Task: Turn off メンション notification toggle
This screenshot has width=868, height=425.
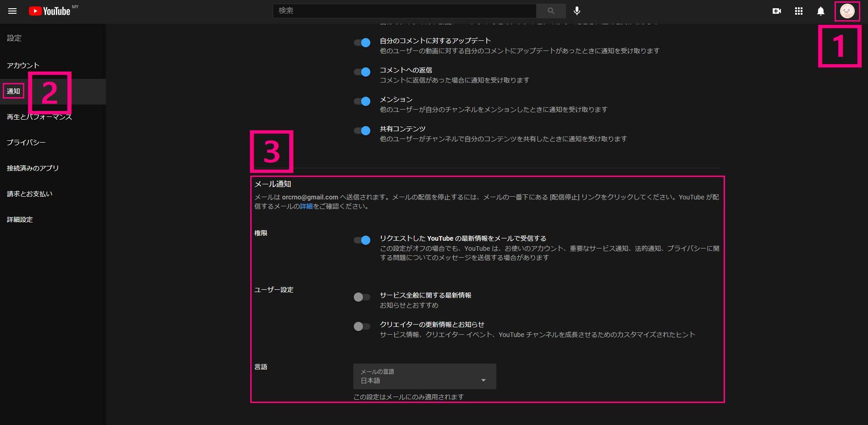Action: (x=362, y=101)
